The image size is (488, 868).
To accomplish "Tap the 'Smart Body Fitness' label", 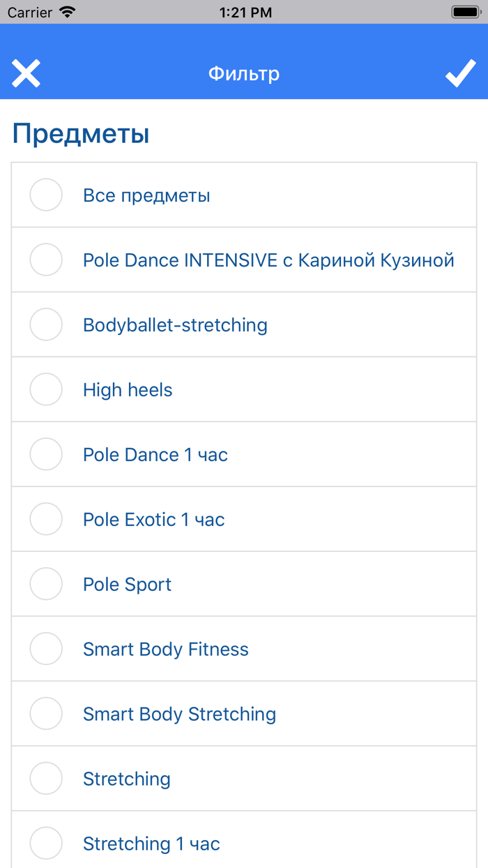I will [166, 650].
